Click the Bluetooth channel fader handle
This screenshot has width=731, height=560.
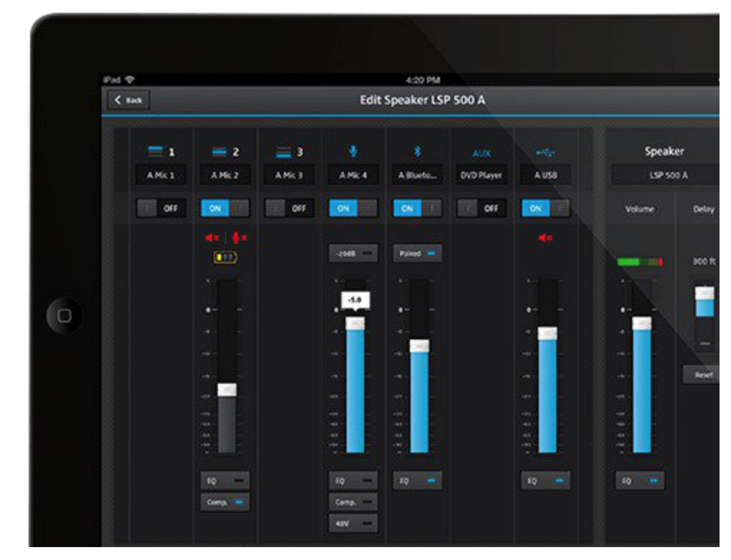(419, 346)
